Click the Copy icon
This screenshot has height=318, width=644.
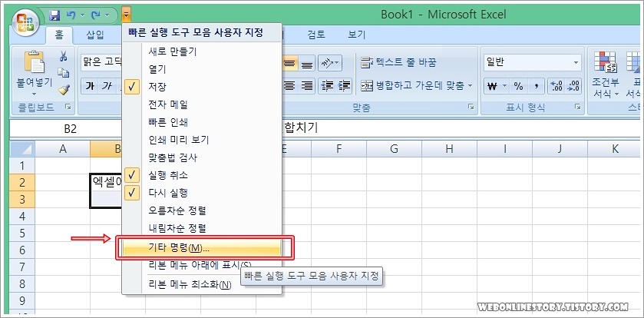(63, 73)
